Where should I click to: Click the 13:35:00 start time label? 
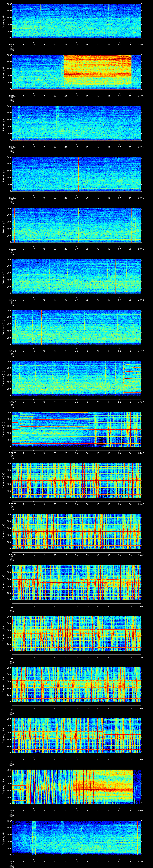(x=12, y=606)
